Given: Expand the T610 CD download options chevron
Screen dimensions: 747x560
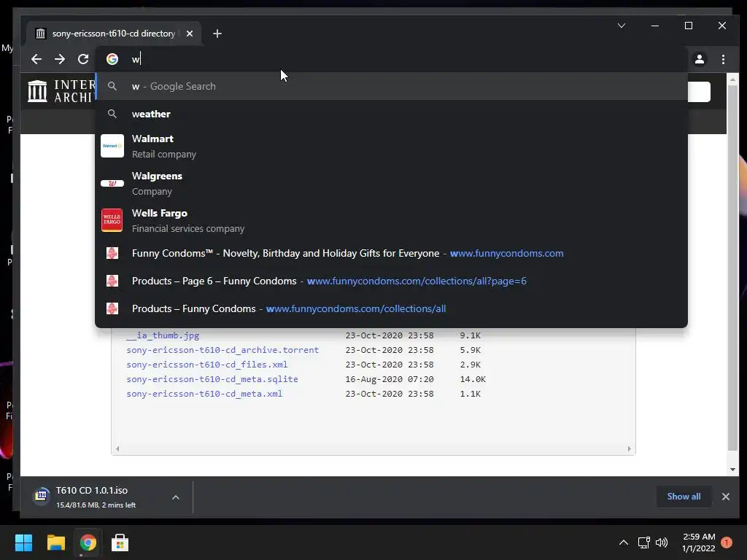Looking at the screenshot, I should (x=176, y=497).
